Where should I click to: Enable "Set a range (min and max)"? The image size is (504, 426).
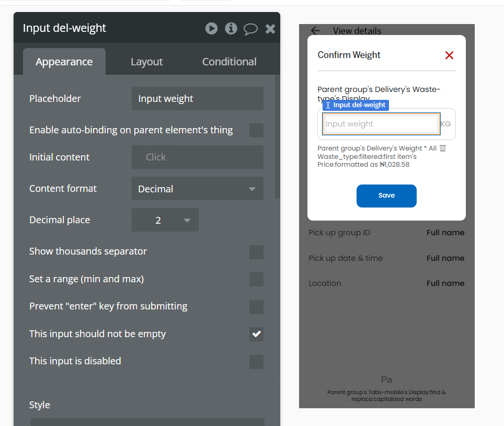[x=256, y=280]
